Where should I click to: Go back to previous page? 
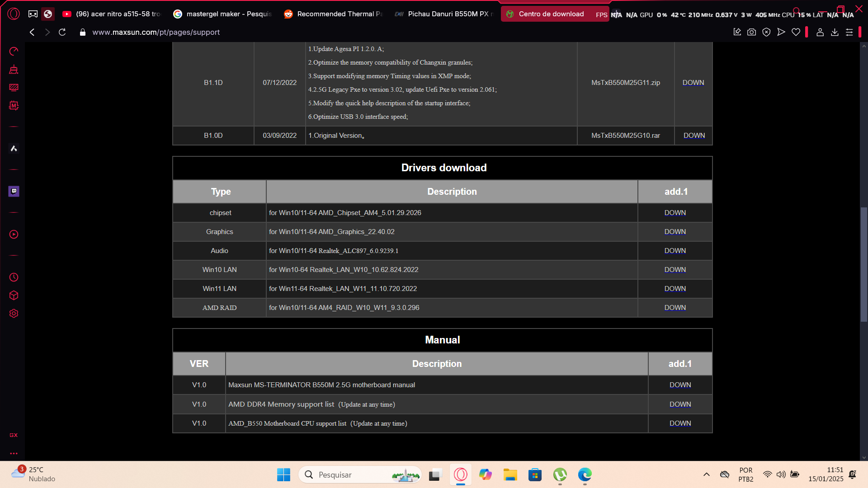(32, 32)
